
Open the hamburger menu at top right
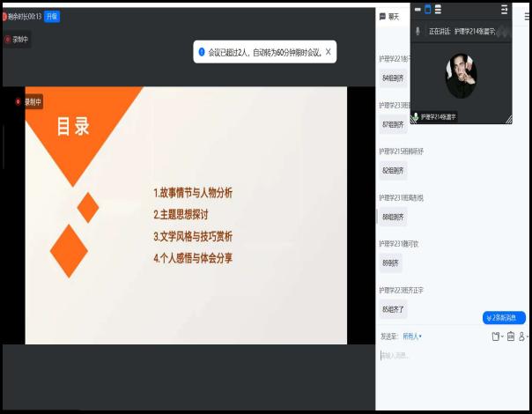[x=527, y=16]
